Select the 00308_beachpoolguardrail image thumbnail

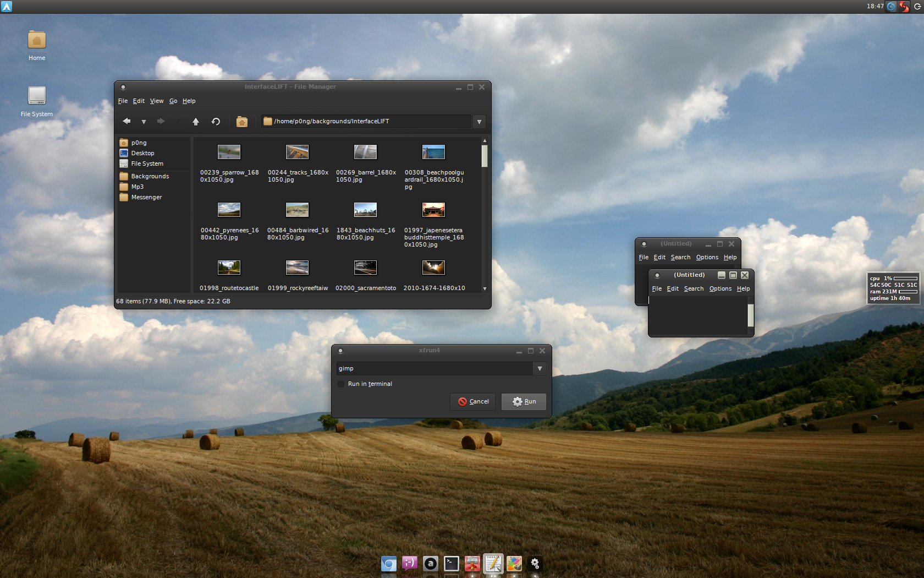click(x=433, y=152)
